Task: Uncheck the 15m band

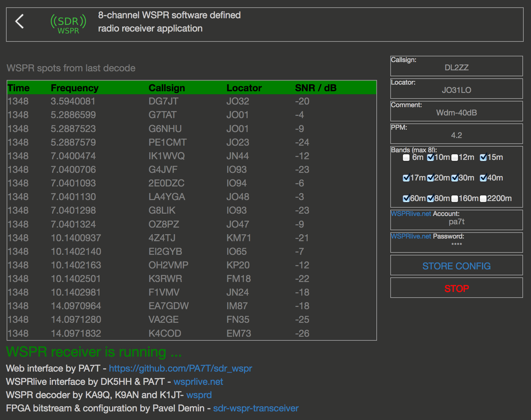Action: (x=483, y=158)
